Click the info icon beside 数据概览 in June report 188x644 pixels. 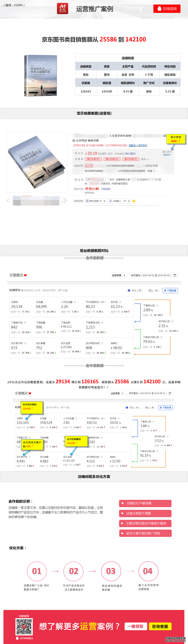pyautogui.click(x=22, y=290)
